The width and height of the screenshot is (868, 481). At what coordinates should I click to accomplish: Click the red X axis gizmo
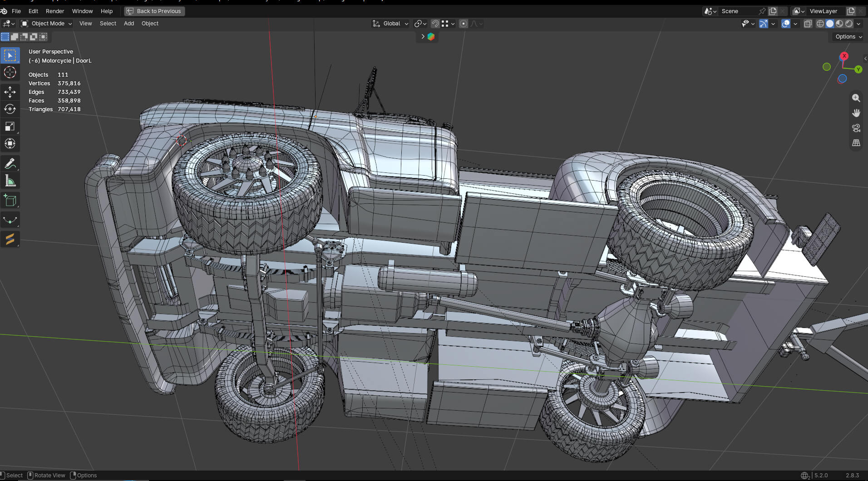click(844, 56)
